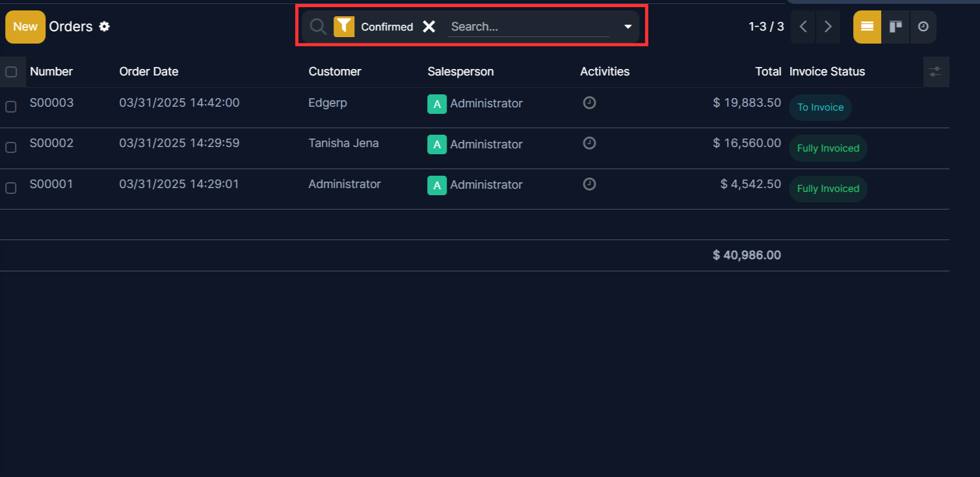Click Administrator avatar in S00003 row

[437, 104]
